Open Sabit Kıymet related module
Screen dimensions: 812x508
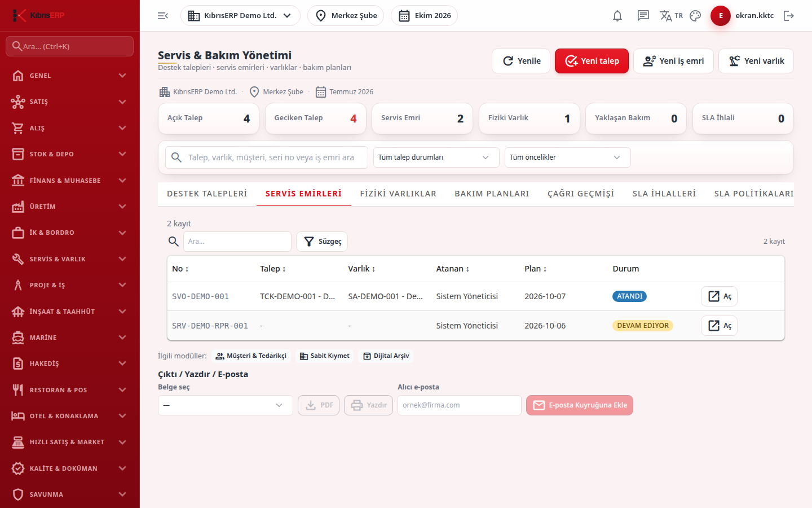tap(324, 356)
